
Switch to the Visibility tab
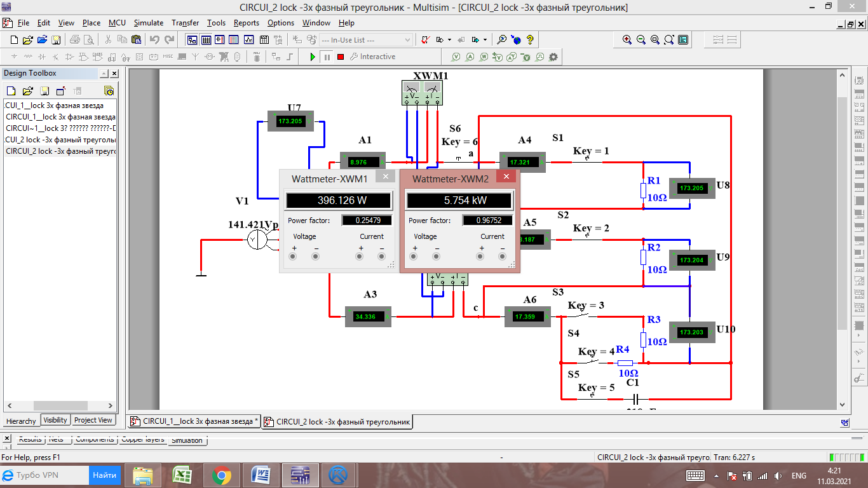click(55, 420)
